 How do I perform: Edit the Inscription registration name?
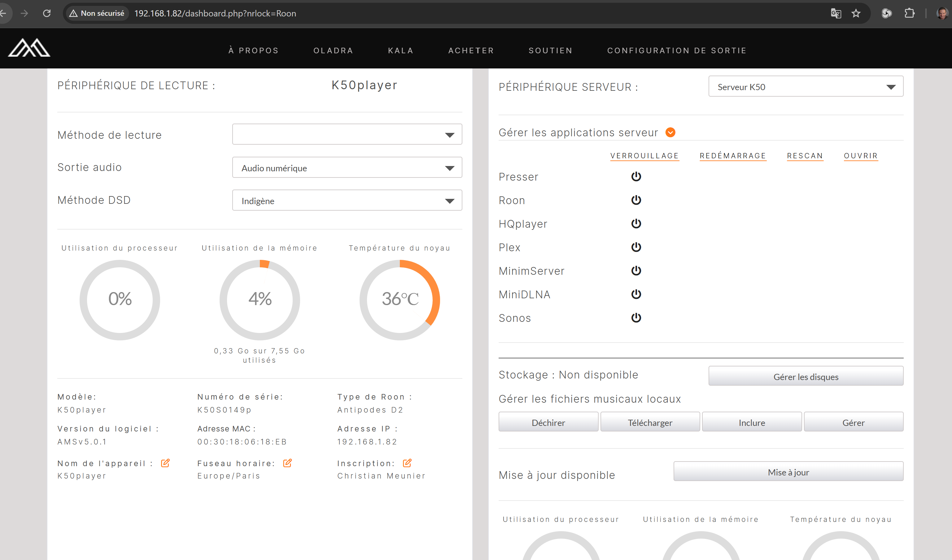pos(407,463)
